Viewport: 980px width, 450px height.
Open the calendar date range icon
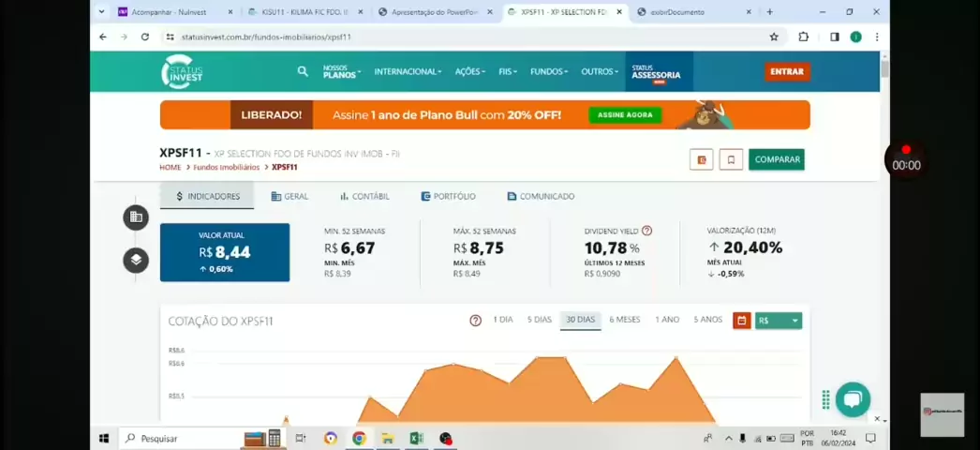tap(741, 321)
